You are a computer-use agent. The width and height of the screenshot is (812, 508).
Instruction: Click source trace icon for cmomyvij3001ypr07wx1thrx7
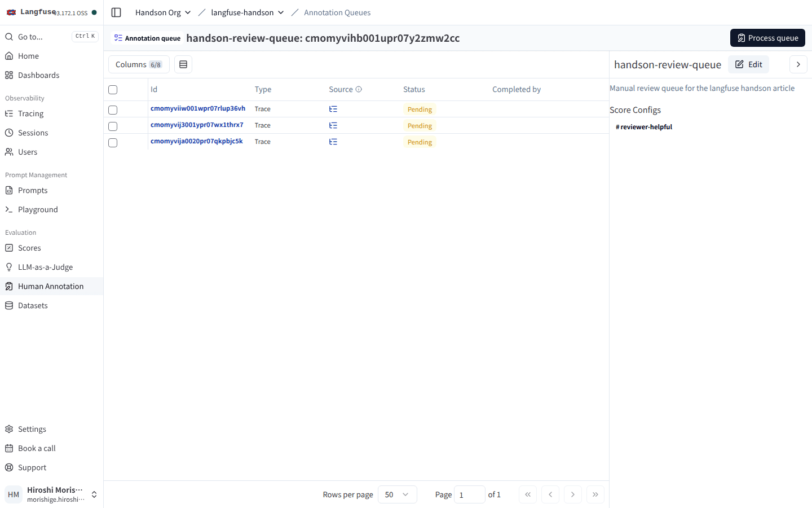(x=333, y=125)
